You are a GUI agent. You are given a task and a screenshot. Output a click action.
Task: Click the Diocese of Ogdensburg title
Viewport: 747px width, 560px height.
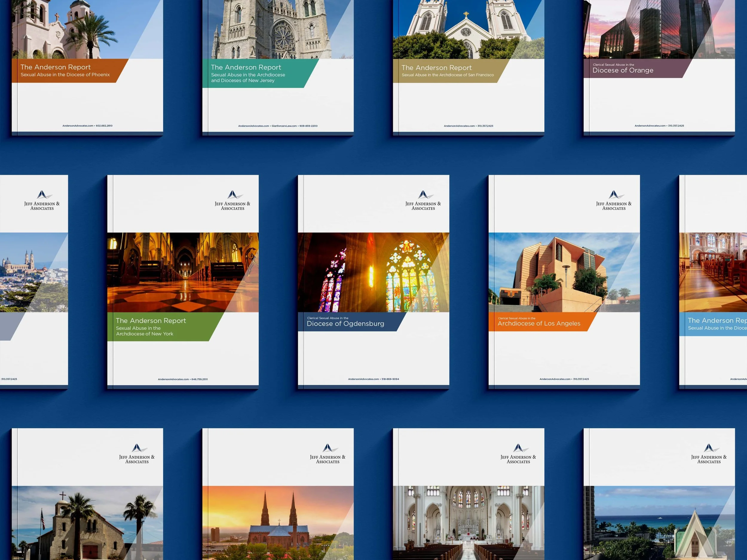(x=345, y=323)
